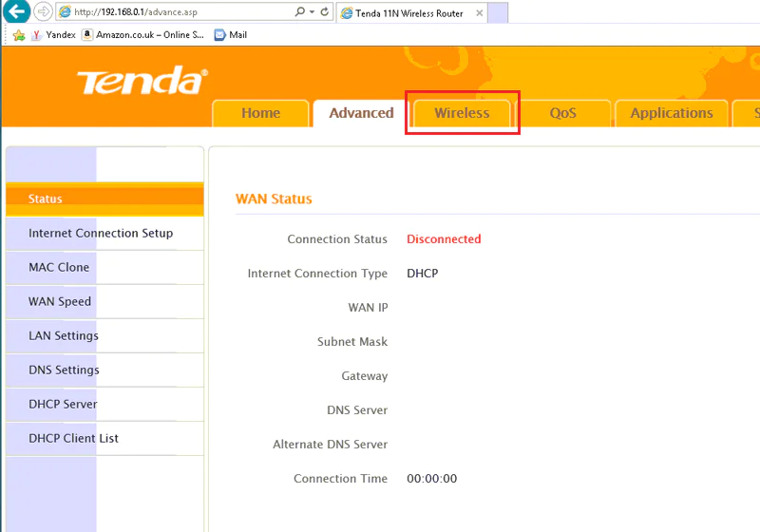Screen dimensions: 760x532
Task: Click the search magnifier icon in address bar
Action: [x=299, y=12]
